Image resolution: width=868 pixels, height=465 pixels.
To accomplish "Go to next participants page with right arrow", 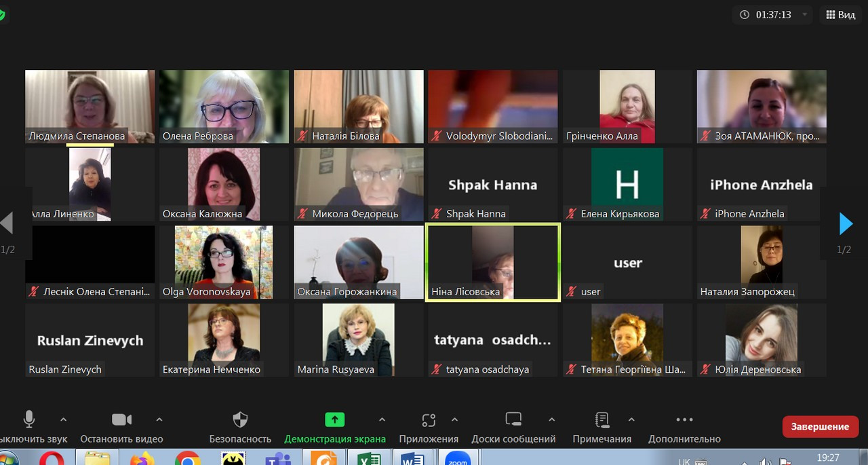I will pyautogui.click(x=846, y=223).
